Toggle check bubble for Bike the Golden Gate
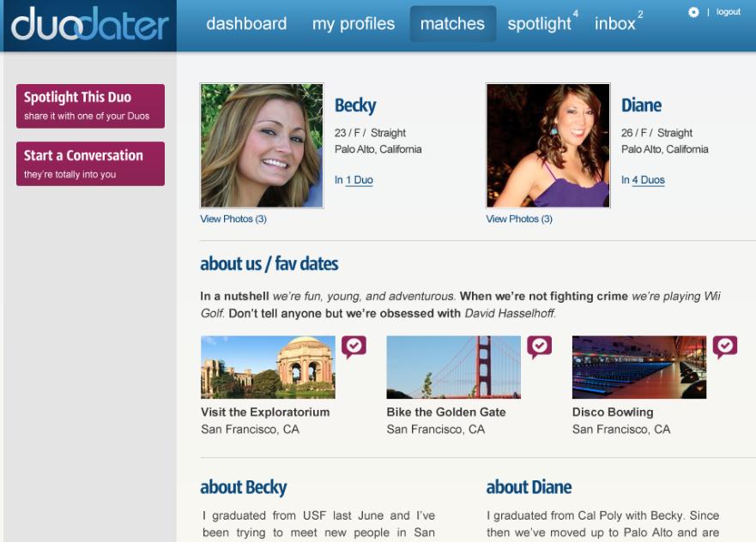The image size is (756, 542). (539, 346)
